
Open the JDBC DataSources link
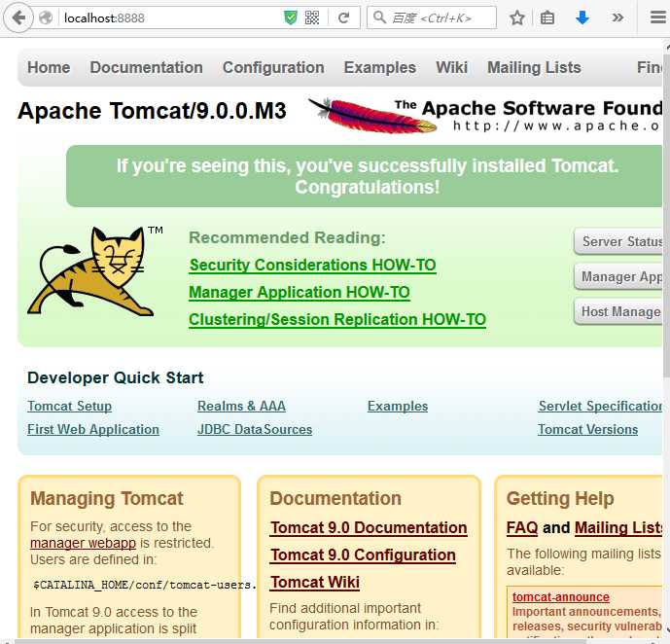click(x=255, y=429)
